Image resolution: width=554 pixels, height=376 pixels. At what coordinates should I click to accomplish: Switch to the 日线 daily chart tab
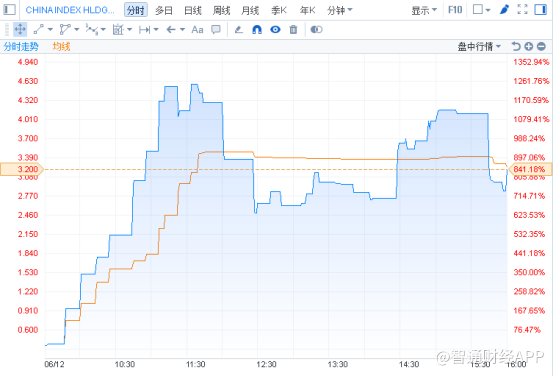(x=193, y=10)
